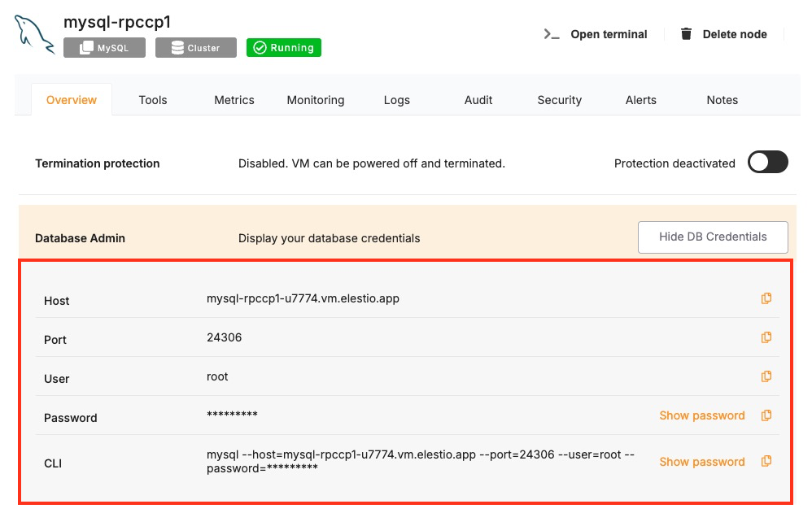Viewport: 812px width, 513px height.
Task: Open the Security tab
Action: [x=560, y=100]
